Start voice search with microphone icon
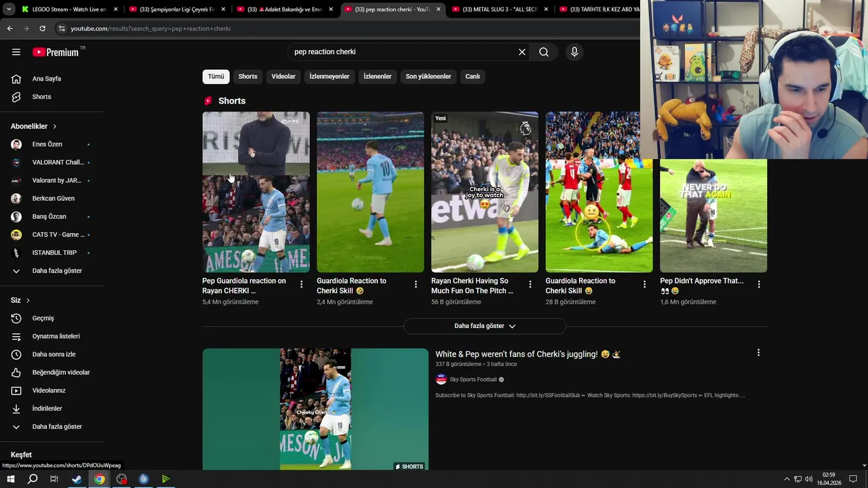 [574, 52]
